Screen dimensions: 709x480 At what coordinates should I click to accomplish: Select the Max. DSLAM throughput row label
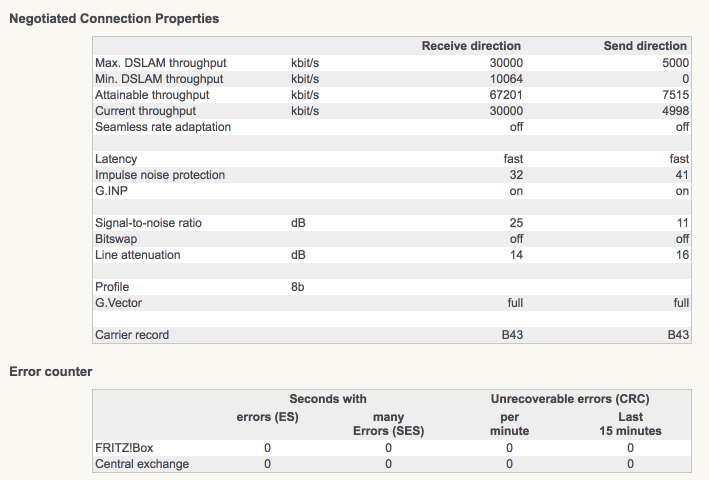click(x=160, y=62)
